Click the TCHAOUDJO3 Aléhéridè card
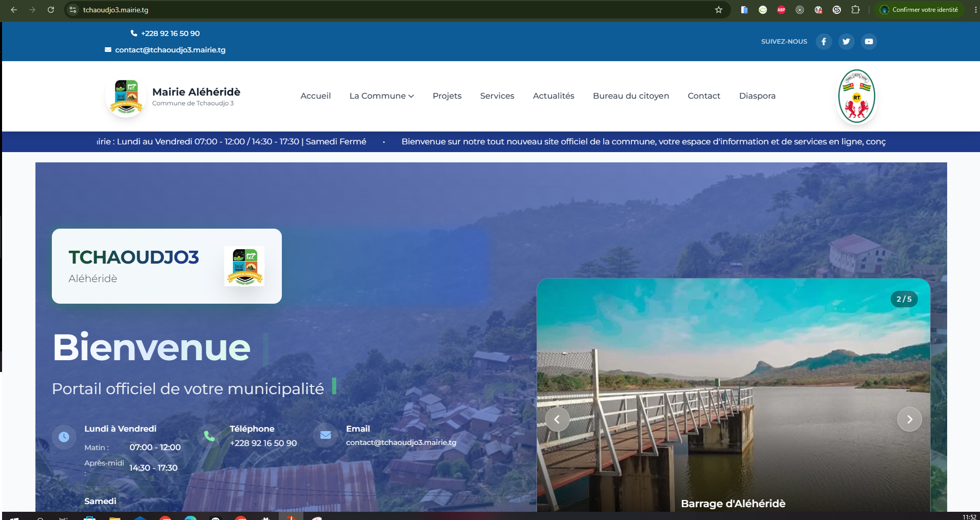The image size is (980, 520). point(167,266)
